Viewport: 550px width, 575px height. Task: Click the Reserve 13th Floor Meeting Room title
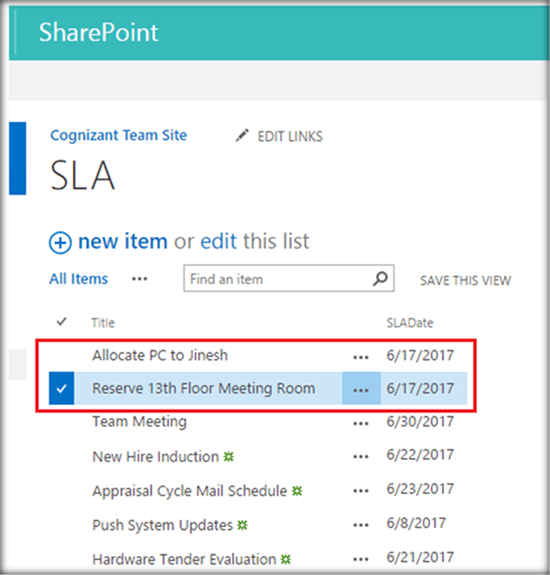pos(204,388)
